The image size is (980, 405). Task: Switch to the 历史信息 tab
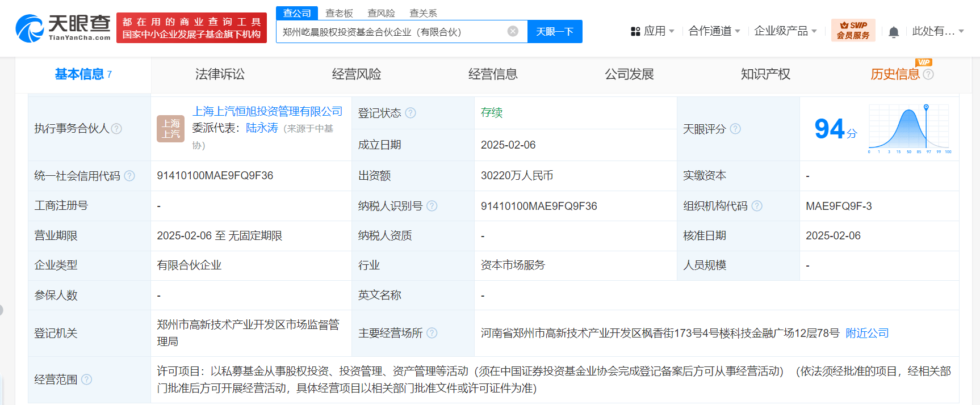tap(895, 74)
